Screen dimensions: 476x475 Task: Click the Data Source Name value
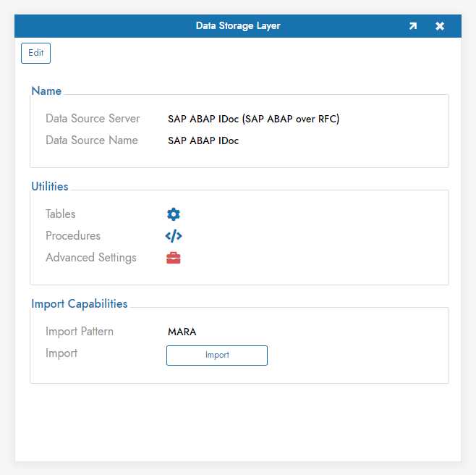[203, 140]
